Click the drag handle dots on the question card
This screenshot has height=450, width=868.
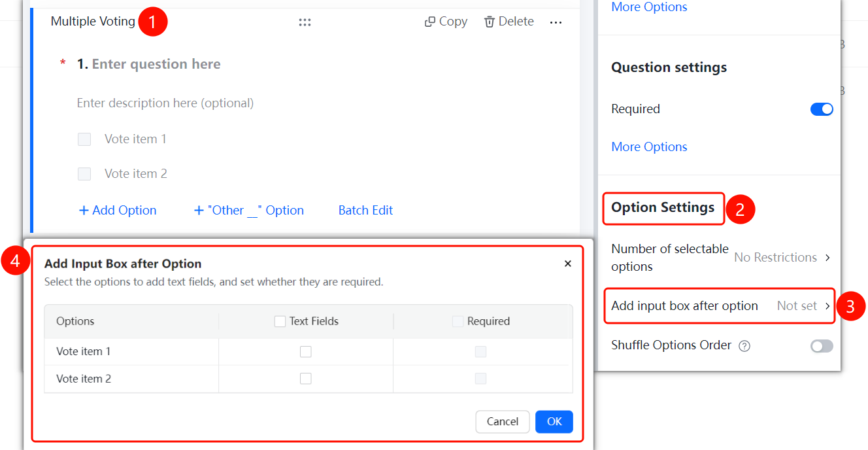pyautogui.click(x=305, y=22)
